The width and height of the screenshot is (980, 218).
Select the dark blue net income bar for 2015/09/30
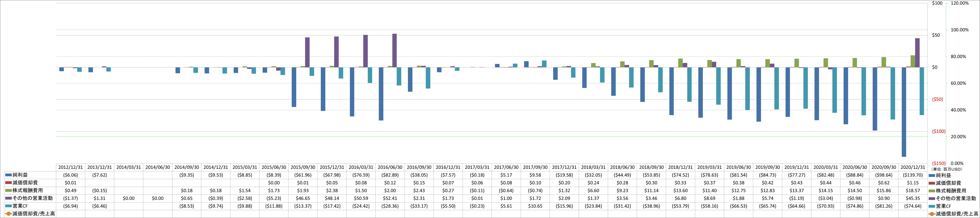(x=294, y=87)
